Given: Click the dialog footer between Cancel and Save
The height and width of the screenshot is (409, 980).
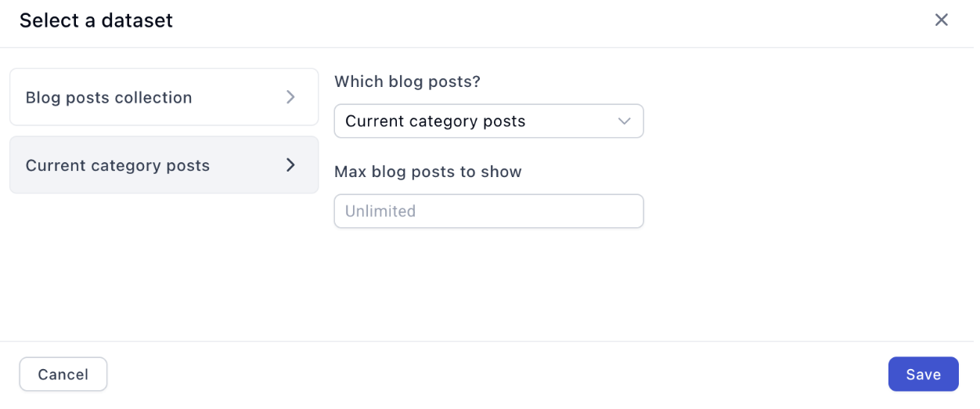Looking at the screenshot, I should pyautogui.click(x=498, y=374).
